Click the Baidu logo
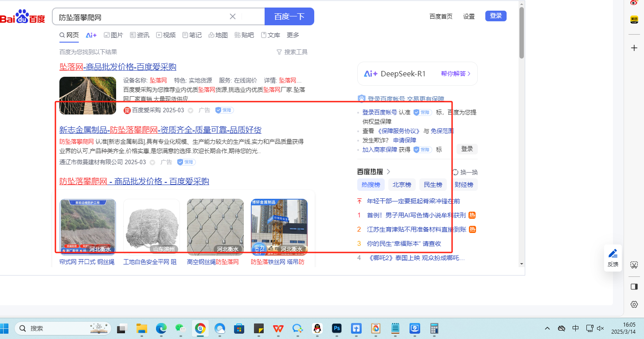The height and width of the screenshot is (339, 644). (x=22, y=17)
